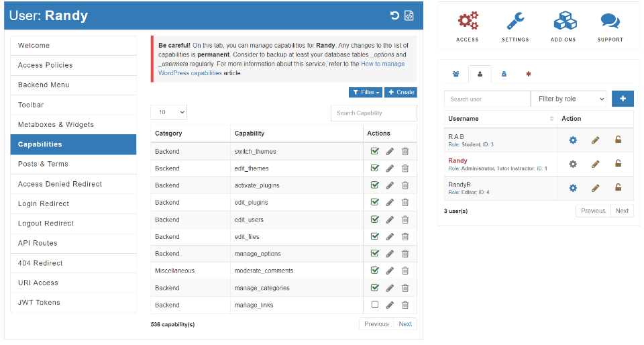
Task: Switch to the Roles tab with group icon
Action: click(456, 74)
